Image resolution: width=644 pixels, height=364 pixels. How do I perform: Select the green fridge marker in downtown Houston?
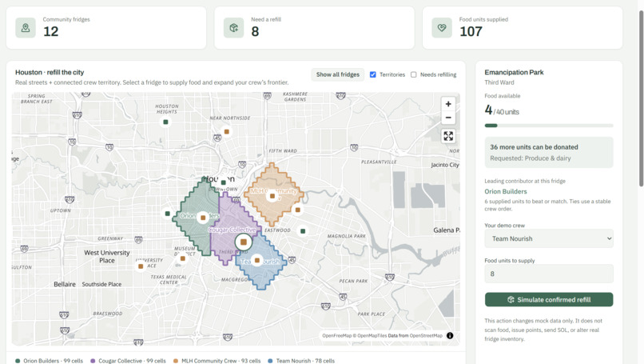223,182
